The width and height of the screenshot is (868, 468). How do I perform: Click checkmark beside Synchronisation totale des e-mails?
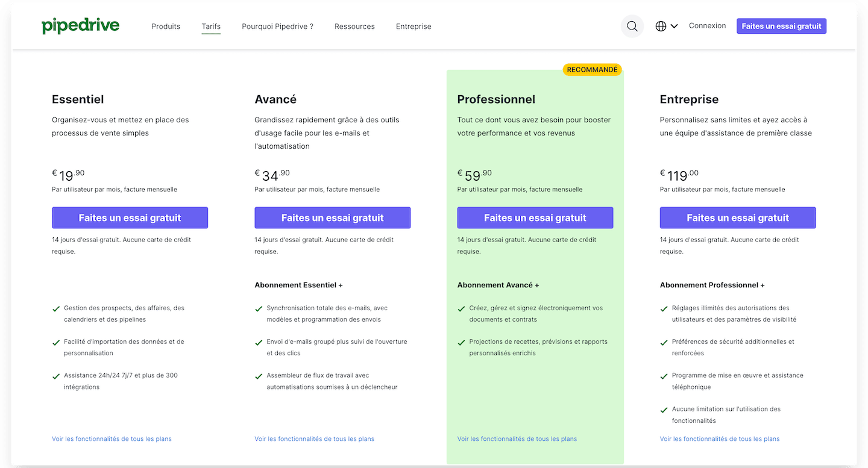(x=259, y=308)
